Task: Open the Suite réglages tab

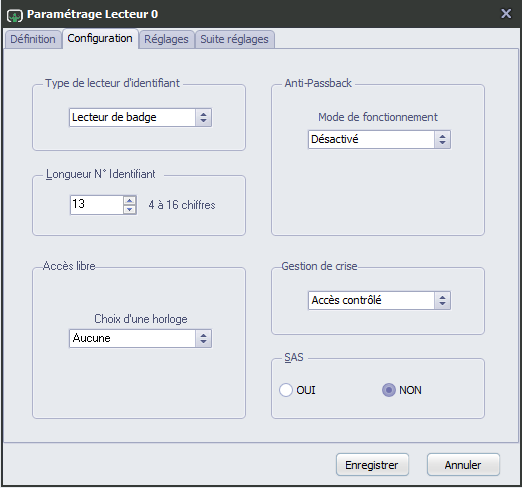Action: point(234,39)
